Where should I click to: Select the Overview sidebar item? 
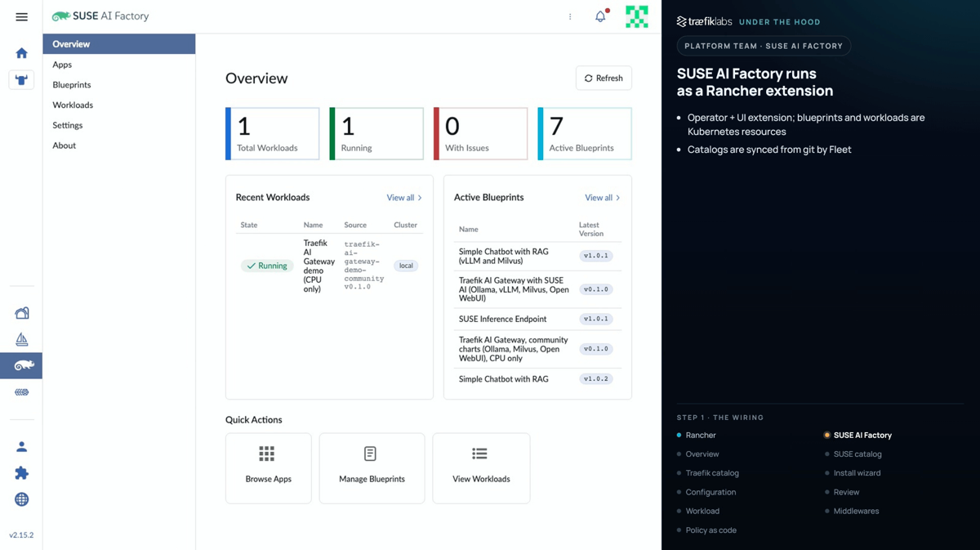point(119,44)
